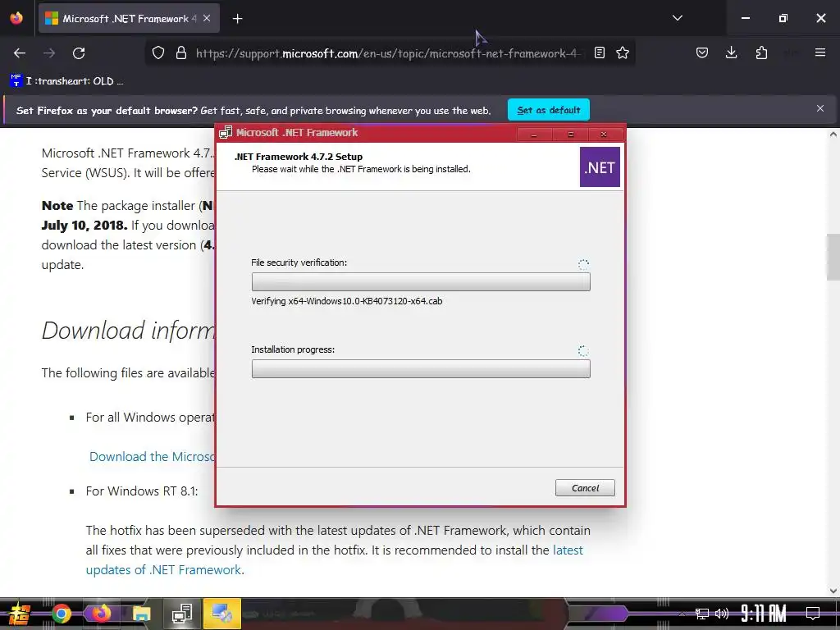This screenshot has height=630, width=840.
Task: Click the address bar URL field
Action: pyautogui.click(x=390, y=53)
